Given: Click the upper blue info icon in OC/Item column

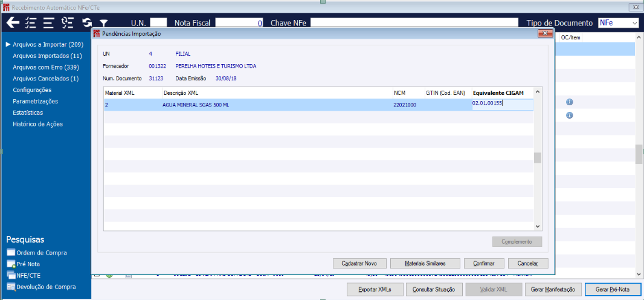Looking at the screenshot, I should pos(569,102).
